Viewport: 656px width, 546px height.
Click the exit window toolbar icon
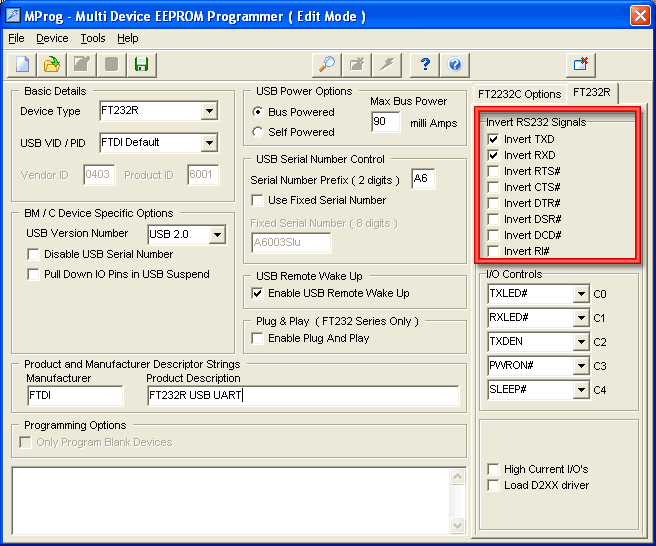(x=581, y=65)
